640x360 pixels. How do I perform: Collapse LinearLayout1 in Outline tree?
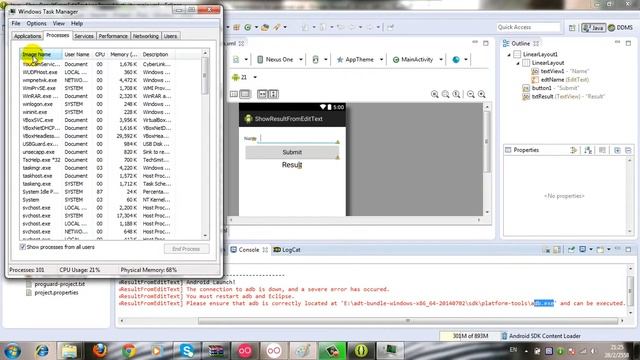[509, 54]
